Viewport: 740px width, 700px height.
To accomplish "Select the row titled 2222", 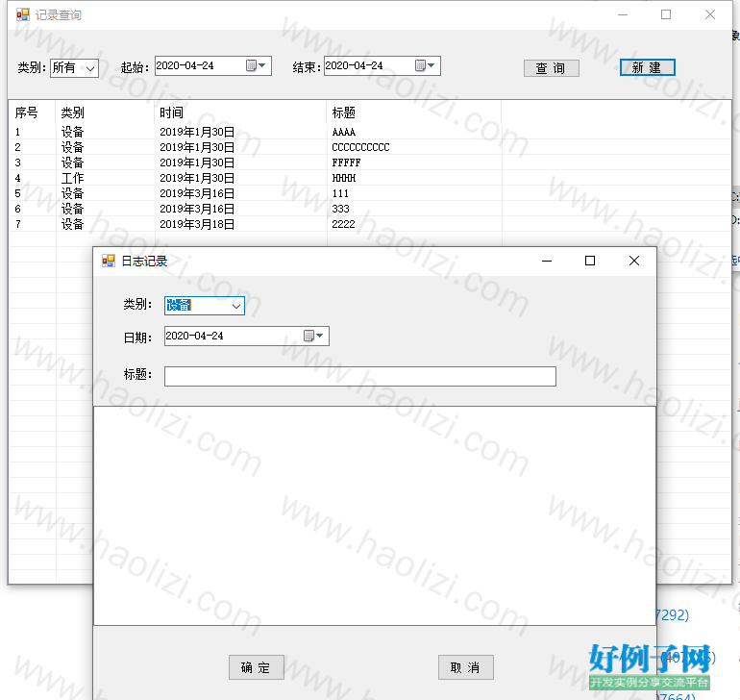I will click(x=370, y=224).
